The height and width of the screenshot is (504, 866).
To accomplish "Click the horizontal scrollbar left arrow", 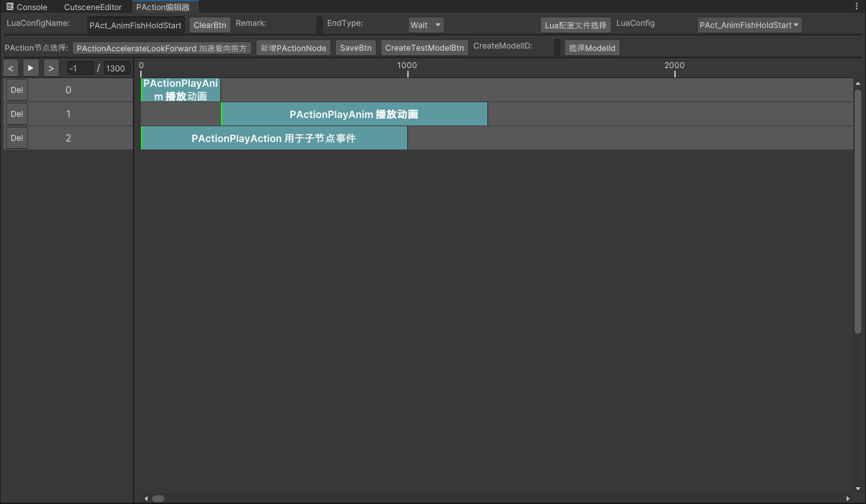I will (146, 499).
